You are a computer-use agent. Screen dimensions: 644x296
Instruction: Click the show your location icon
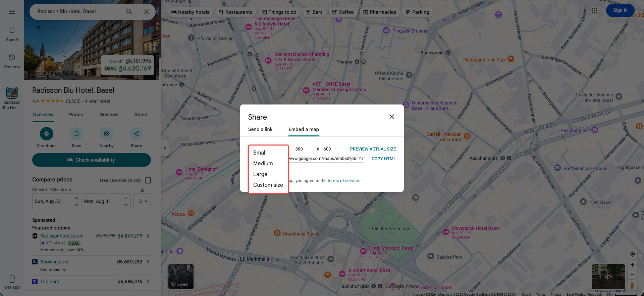click(x=632, y=254)
